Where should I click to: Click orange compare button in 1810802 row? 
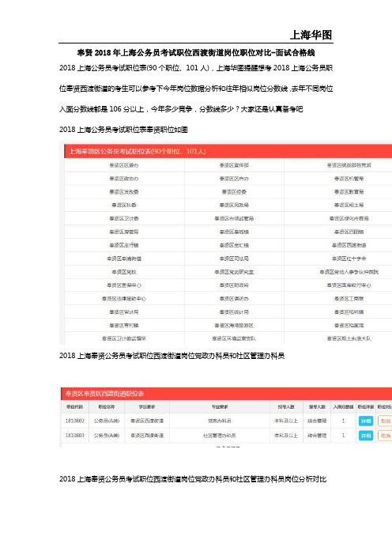point(385,421)
